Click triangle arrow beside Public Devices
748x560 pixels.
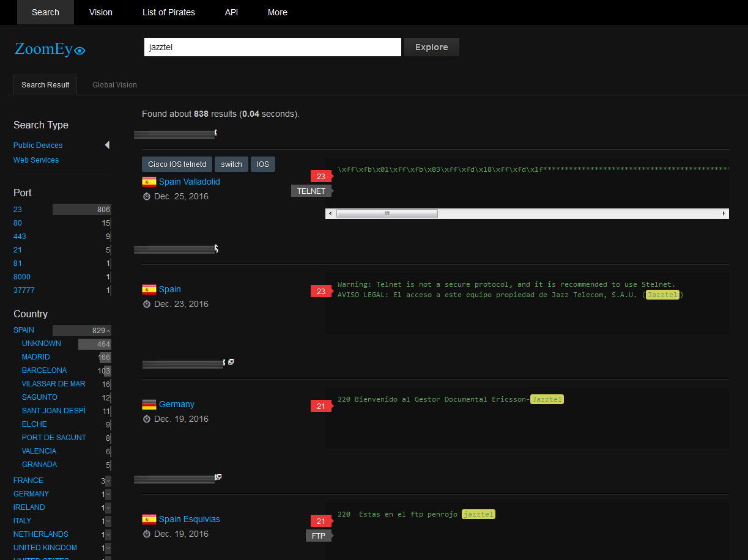click(x=107, y=145)
